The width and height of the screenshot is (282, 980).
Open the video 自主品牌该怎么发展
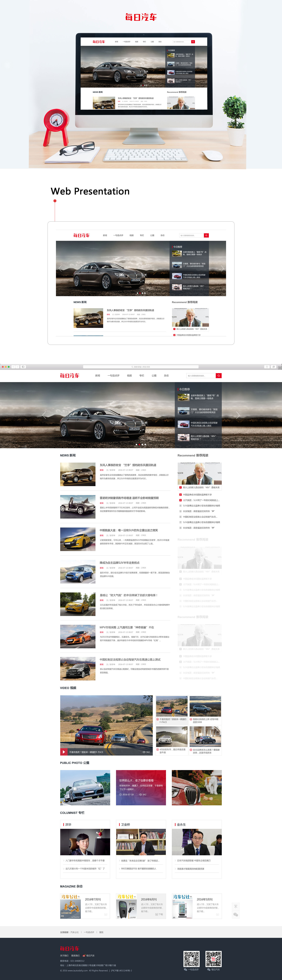tap(205, 740)
